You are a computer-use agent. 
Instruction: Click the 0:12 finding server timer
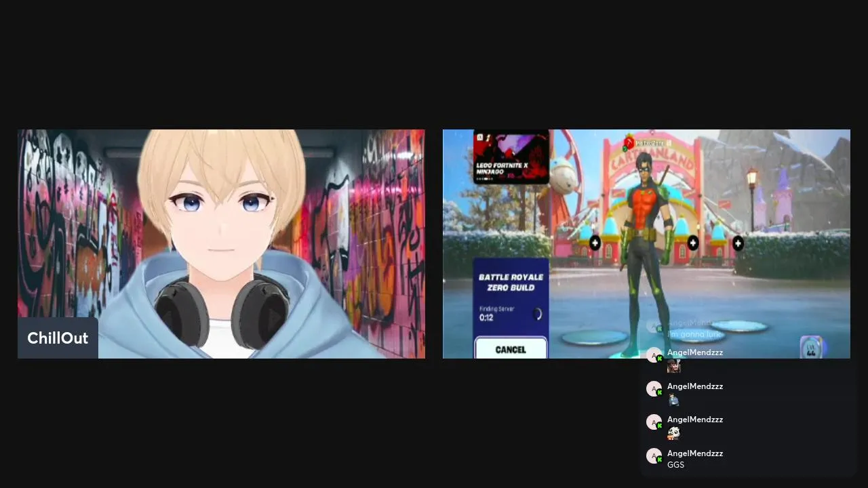click(486, 318)
